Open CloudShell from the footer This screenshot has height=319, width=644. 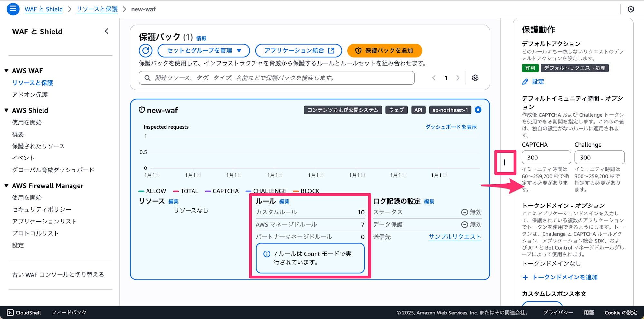tap(24, 313)
